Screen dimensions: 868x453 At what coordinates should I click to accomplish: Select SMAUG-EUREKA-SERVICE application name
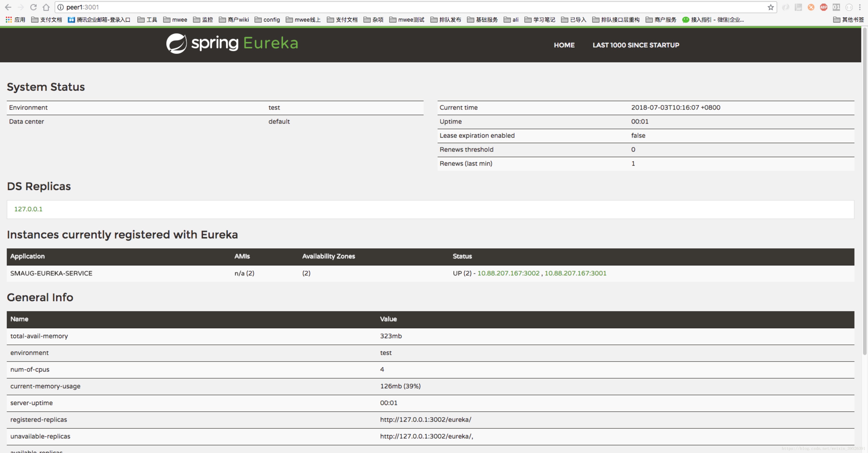tap(51, 273)
